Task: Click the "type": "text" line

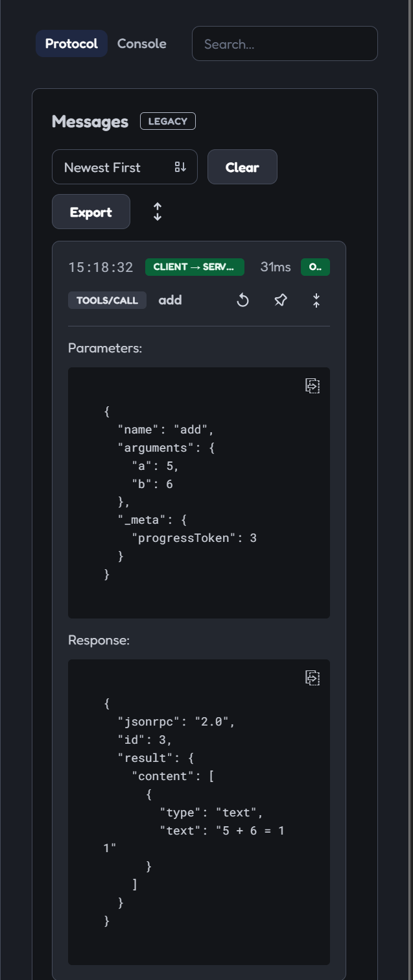Action: 212,813
